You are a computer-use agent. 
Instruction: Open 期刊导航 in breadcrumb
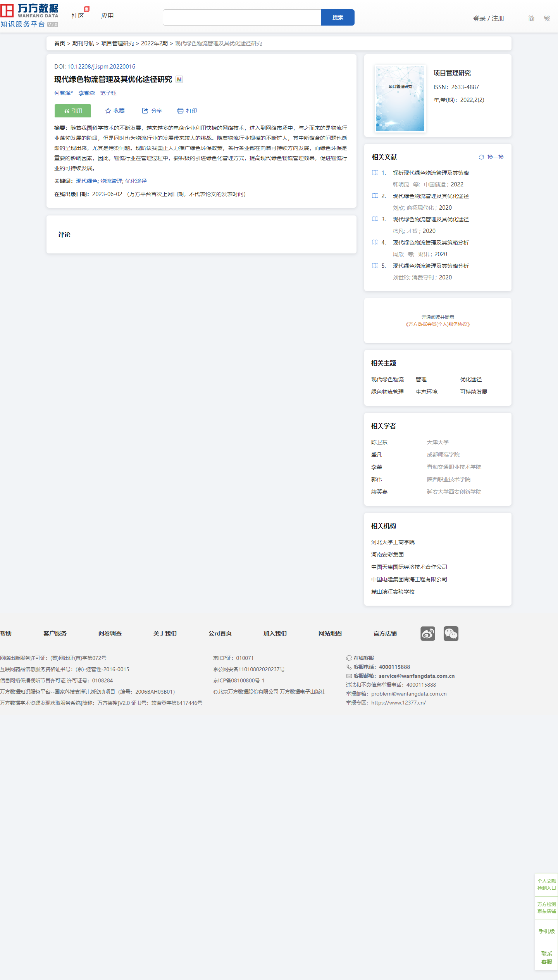[83, 43]
